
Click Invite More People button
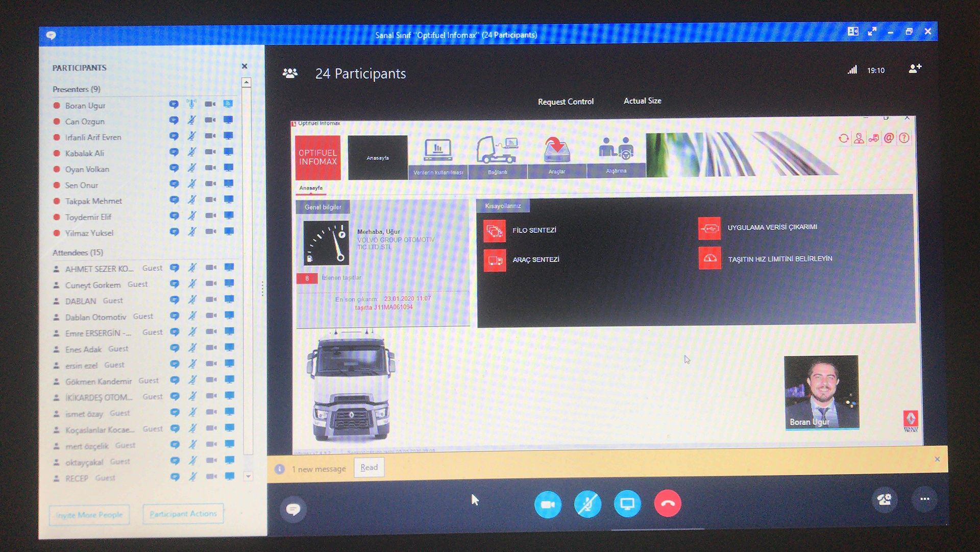[x=89, y=515]
